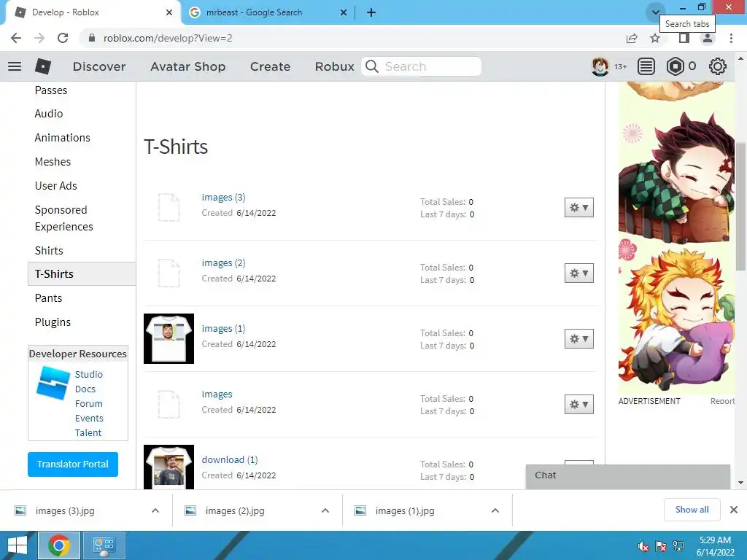Click the Action Center flag tray icon
The width and height of the screenshot is (747, 560).
pos(661,546)
